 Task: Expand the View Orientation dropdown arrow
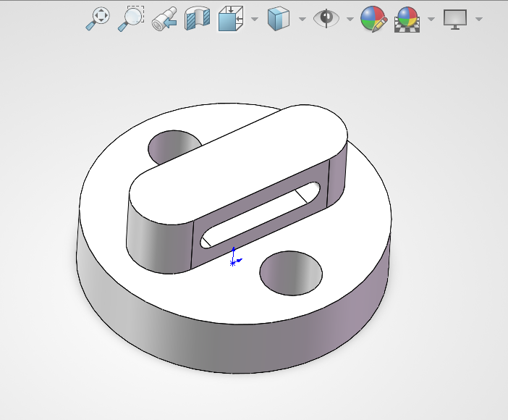point(255,19)
